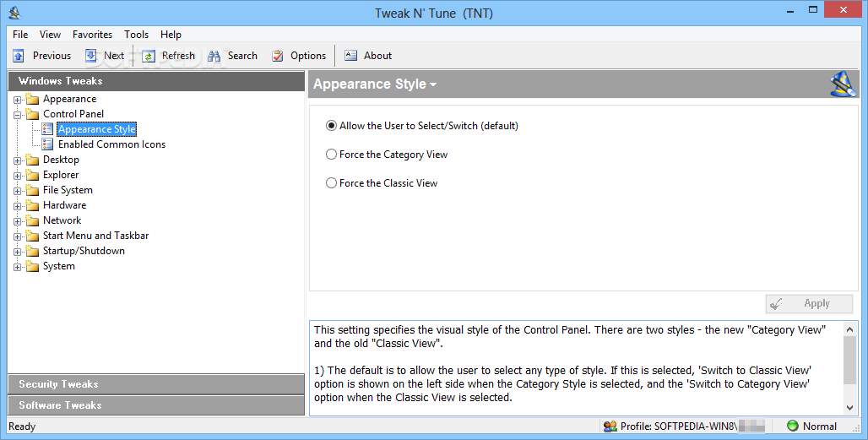This screenshot has height=440, width=868.
Task: Click description scrollbar up arrow
Action: coord(849,329)
